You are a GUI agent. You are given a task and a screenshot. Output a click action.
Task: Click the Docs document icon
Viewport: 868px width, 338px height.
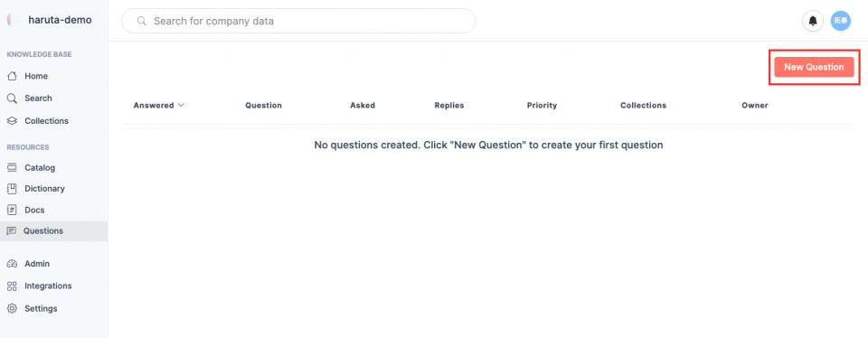[x=12, y=211]
